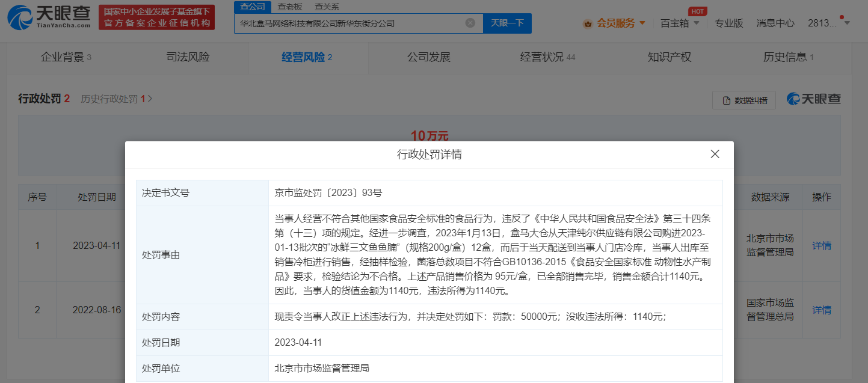Click the 国家中小企业发展子基金旗下 banner
Viewport: 868px width, 383px height.
(157, 17)
